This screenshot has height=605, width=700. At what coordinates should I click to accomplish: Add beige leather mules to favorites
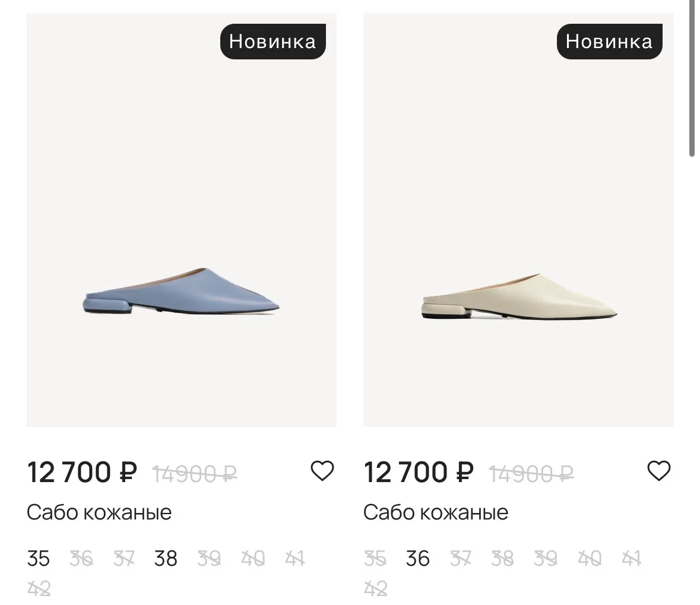658,471
